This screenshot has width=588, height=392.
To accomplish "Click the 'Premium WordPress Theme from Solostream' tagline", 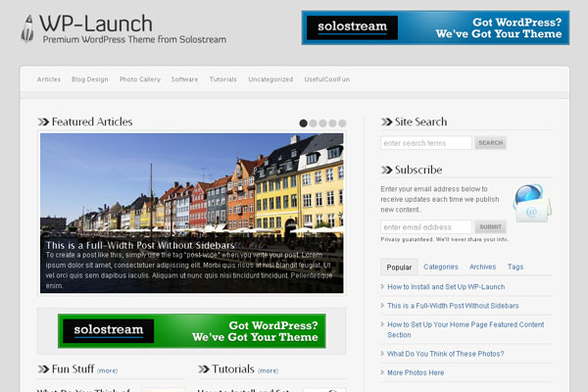I will pos(134,39).
